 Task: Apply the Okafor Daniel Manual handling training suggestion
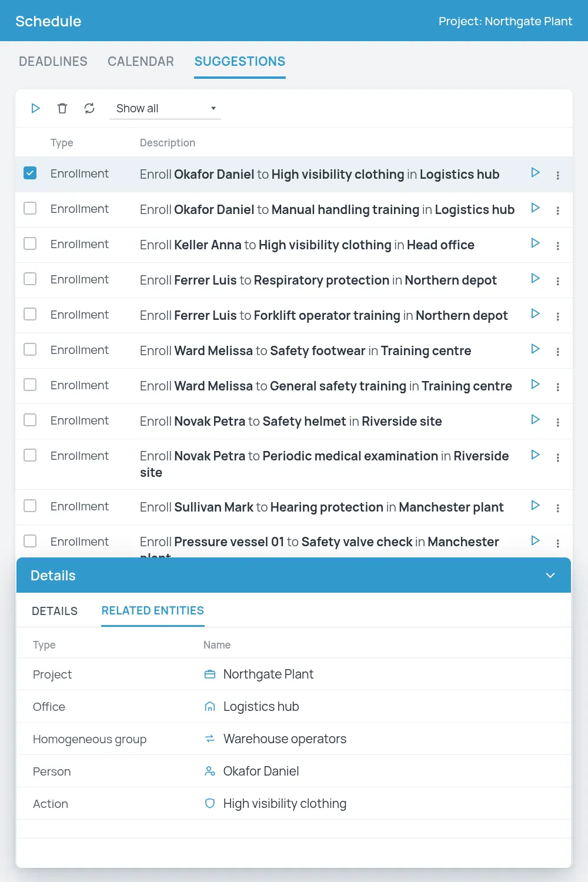click(x=535, y=208)
